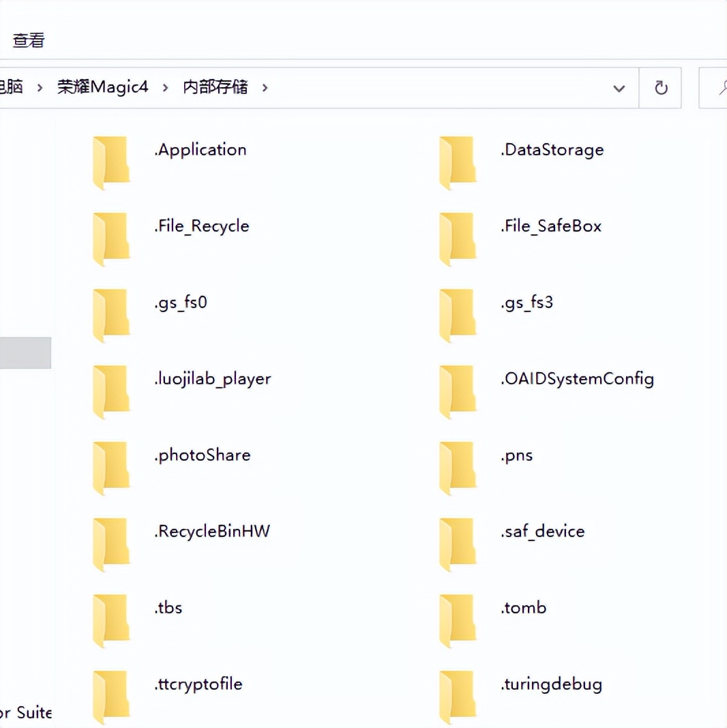This screenshot has height=728, width=727.
Task: Click the refresh button
Action: pos(661,88)
